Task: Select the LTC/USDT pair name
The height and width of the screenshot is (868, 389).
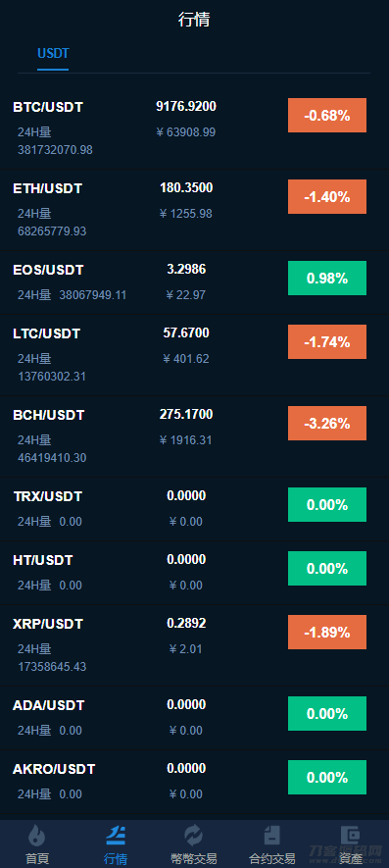Action: click(x=46, y=333)
